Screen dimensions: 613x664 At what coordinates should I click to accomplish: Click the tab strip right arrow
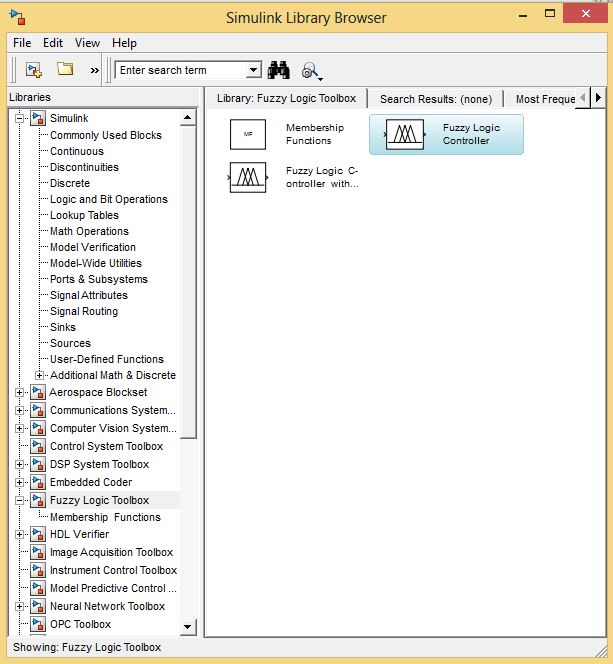[x=598, y=98]
